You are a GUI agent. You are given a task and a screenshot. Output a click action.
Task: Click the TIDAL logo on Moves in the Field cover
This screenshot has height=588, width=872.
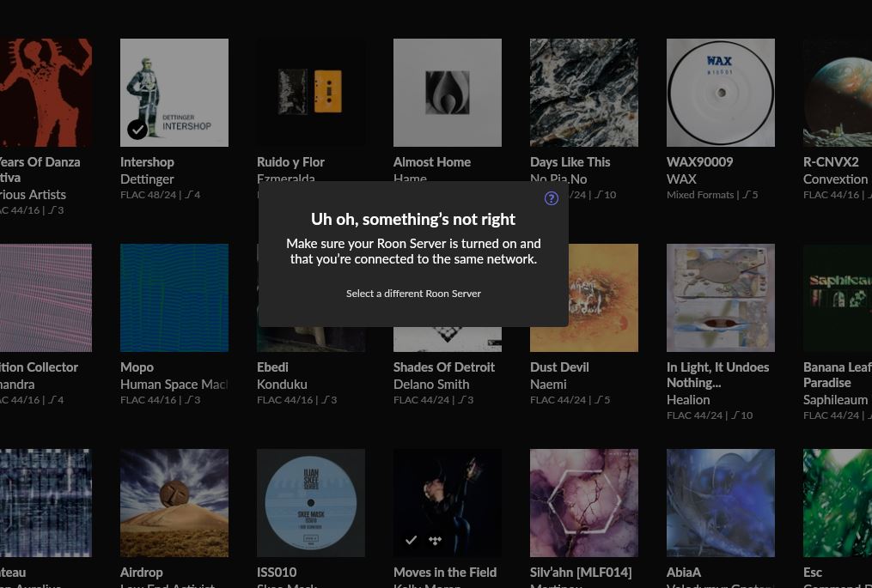pyautogui.click(x=435, y=540)
